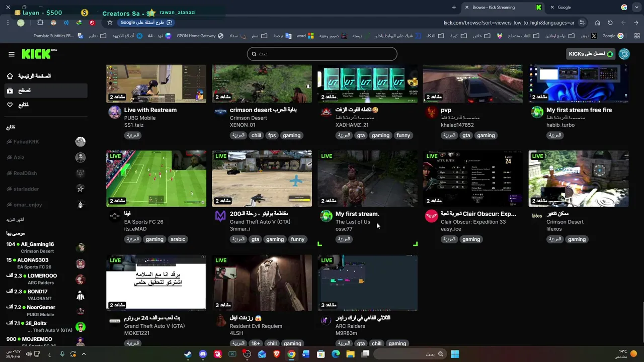The height and width of the screenshot is (362, 644).
Task: Open EA Sports FC 26 stream thumbnail
Action: pos(156,178)
